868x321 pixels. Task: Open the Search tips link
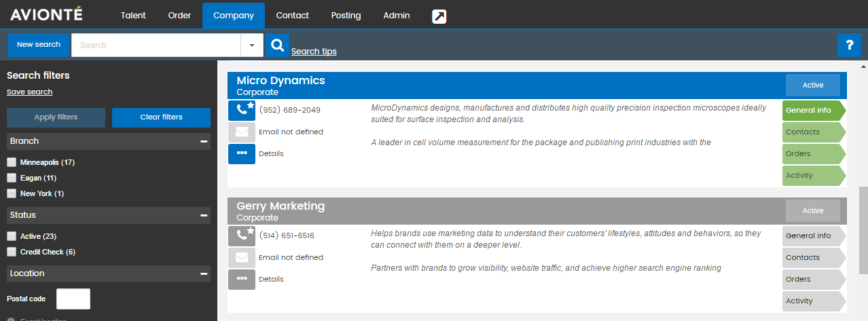tap(314, 52)
